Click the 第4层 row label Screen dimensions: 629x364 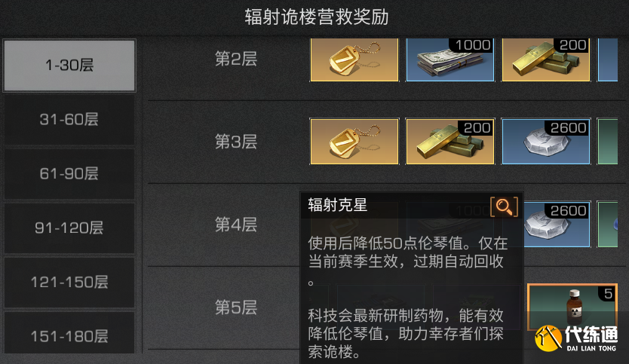[x=236, y=225]
